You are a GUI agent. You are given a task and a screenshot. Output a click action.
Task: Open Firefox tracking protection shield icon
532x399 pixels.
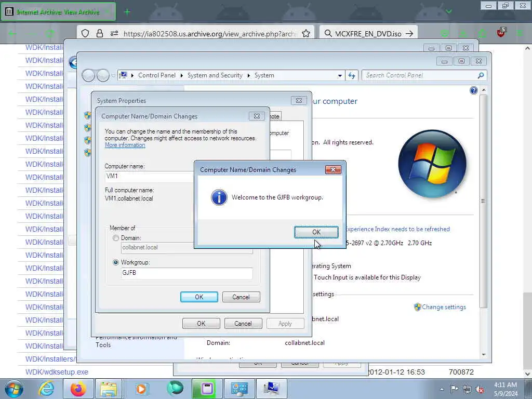pos(85,33)
